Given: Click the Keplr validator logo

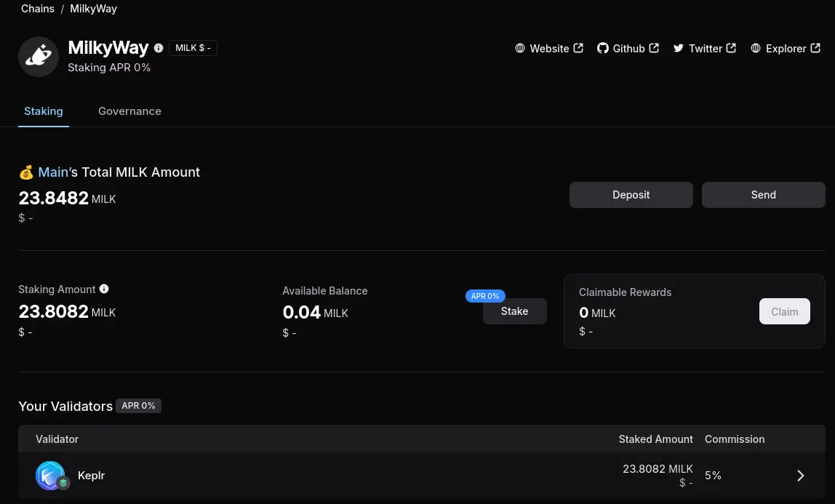Looking at the screenshot, I should [49, 475].
